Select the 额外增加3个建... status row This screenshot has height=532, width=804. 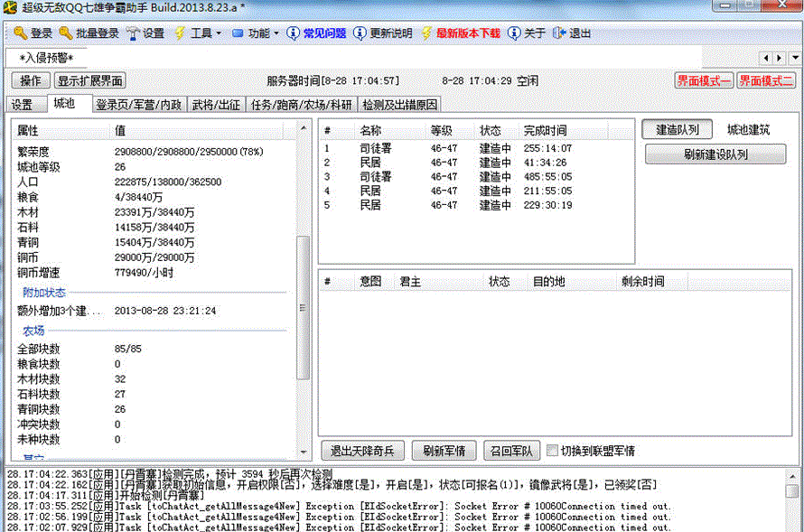point(154,311)
